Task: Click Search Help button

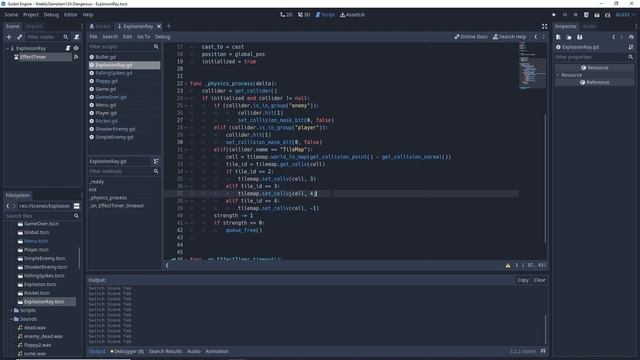Action: (509, 37)
